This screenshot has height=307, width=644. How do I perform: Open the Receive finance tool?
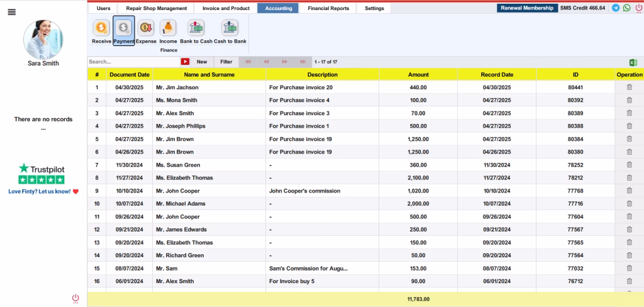[101, 31]
